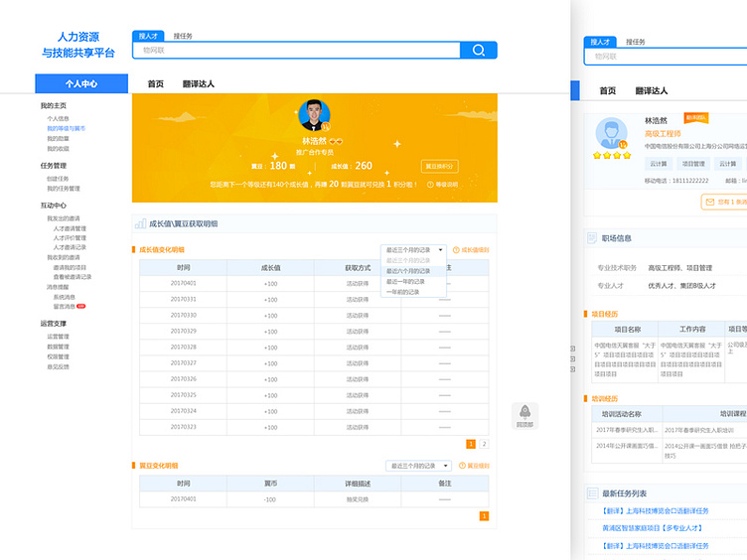Open 翼豆细则 rules link with info icon
747x560 pixels.
(x=474, y=466)
